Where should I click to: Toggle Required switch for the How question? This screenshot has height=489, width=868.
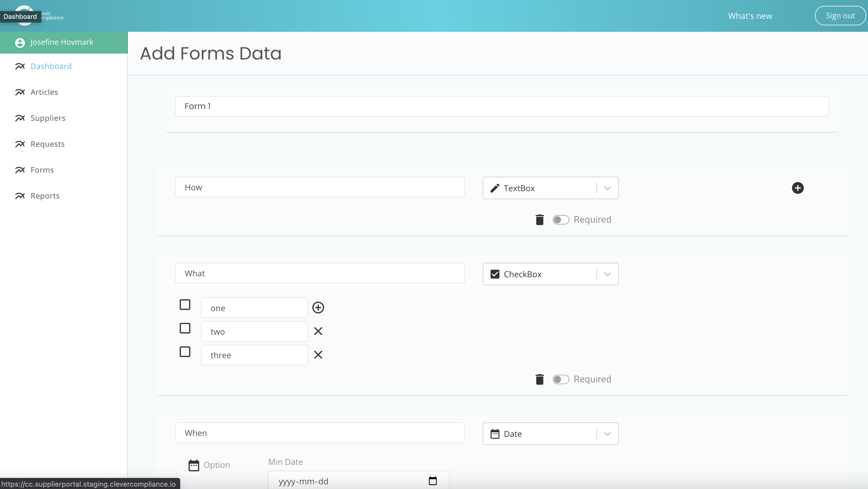pyautogui.click(x=561, y=219)
